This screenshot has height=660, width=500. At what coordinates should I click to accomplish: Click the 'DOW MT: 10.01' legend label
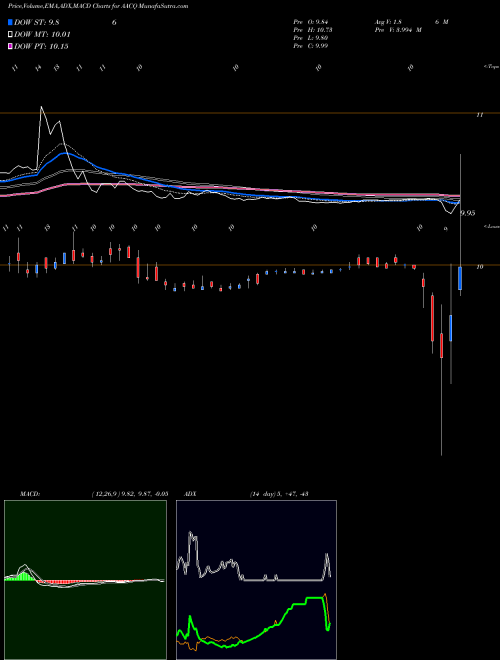pos(42,35)
